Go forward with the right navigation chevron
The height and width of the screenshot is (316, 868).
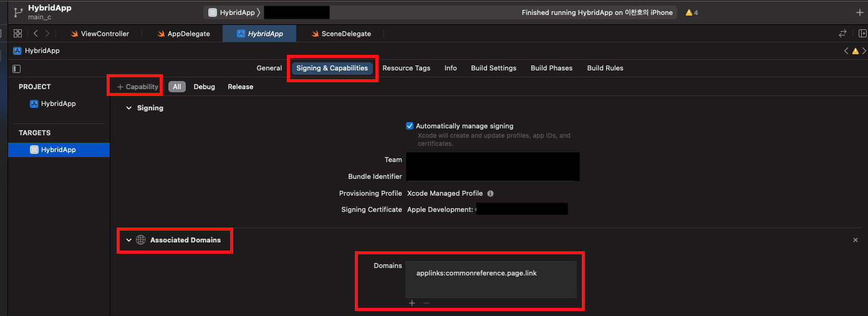47,34
